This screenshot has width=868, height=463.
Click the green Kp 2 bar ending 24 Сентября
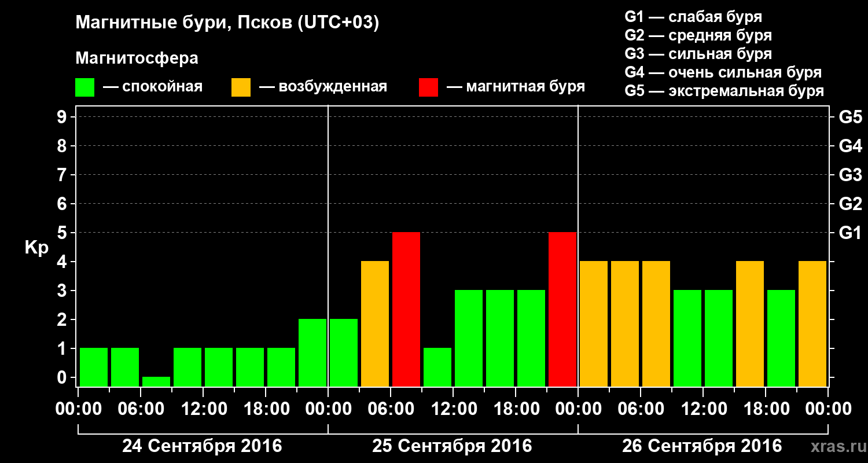[x=312, y=353]
